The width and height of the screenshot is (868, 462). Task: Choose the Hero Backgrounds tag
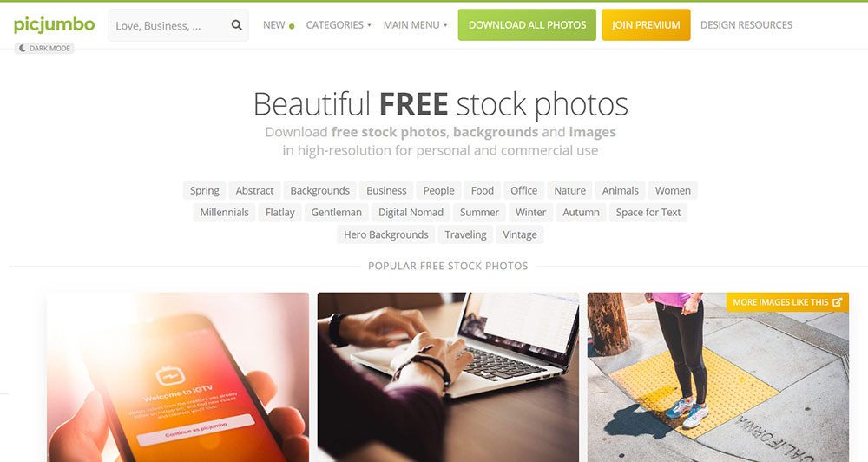click(386, 234)
